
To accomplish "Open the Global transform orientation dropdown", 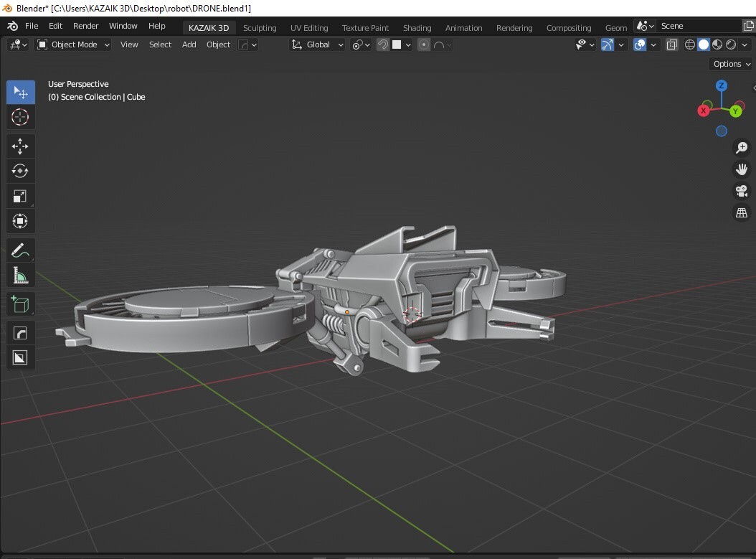I will click(317, 44).
